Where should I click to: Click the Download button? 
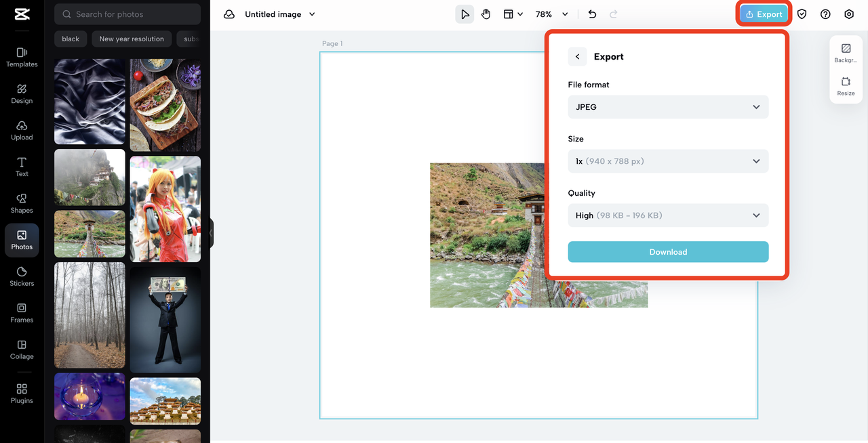pos(668,252)
